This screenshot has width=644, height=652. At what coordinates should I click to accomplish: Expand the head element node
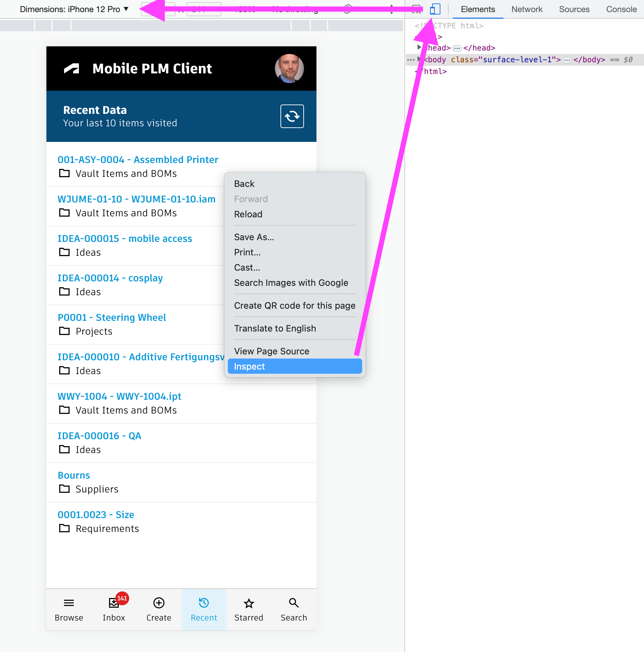click(x=419, y=47)
